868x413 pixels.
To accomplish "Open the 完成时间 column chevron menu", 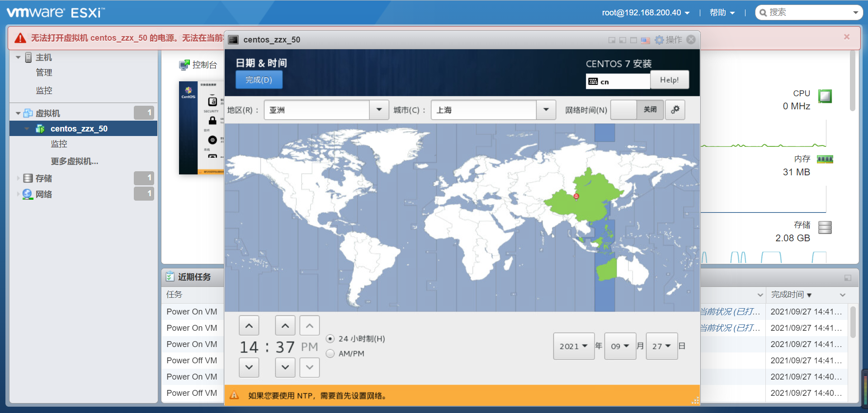I will 843,295.
